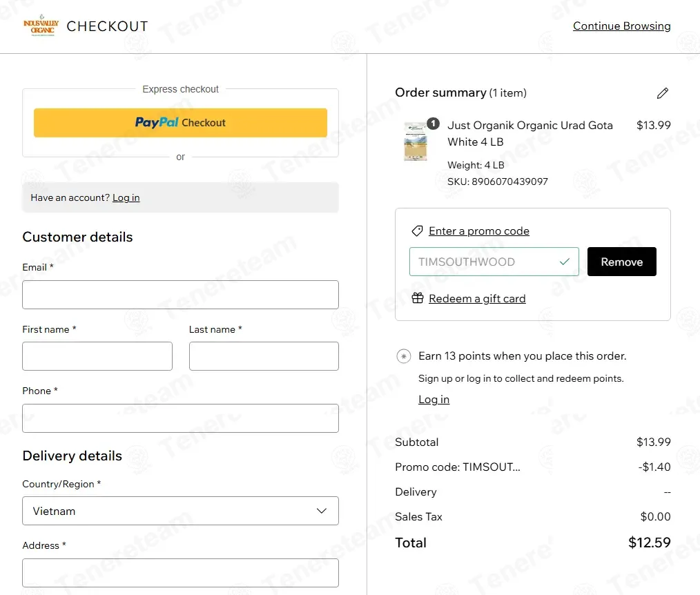
Task: Remove the applied promo code
Action: point(621,262)
